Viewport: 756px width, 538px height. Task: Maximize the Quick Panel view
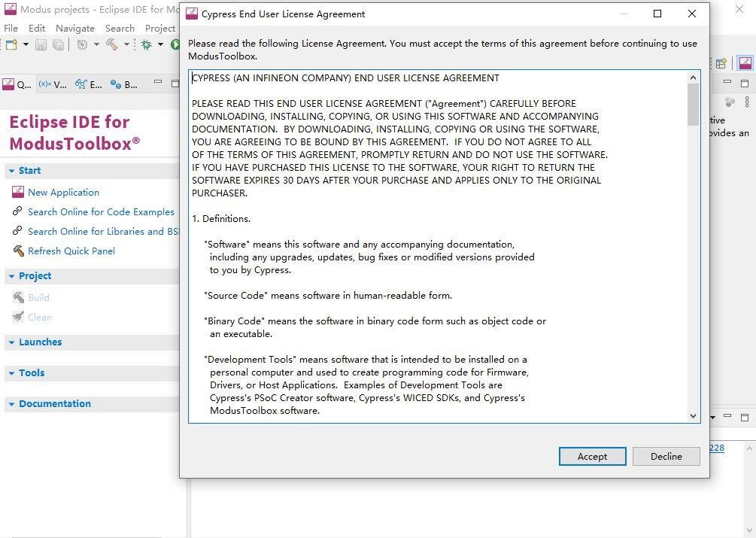pos(175,84)
